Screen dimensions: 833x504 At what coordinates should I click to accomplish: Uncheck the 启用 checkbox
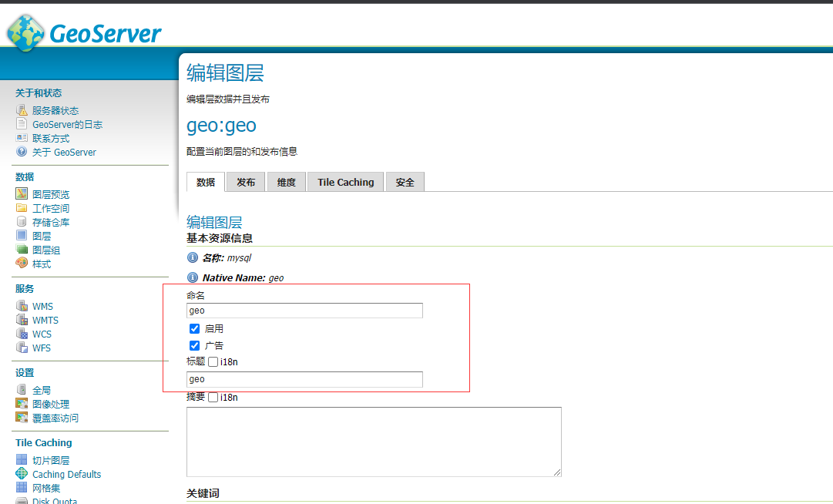coord(194,328)
